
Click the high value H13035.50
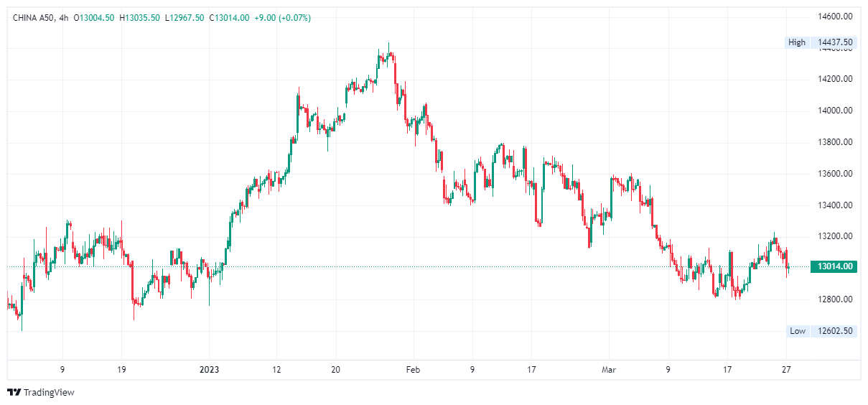(x=139, y=17)
